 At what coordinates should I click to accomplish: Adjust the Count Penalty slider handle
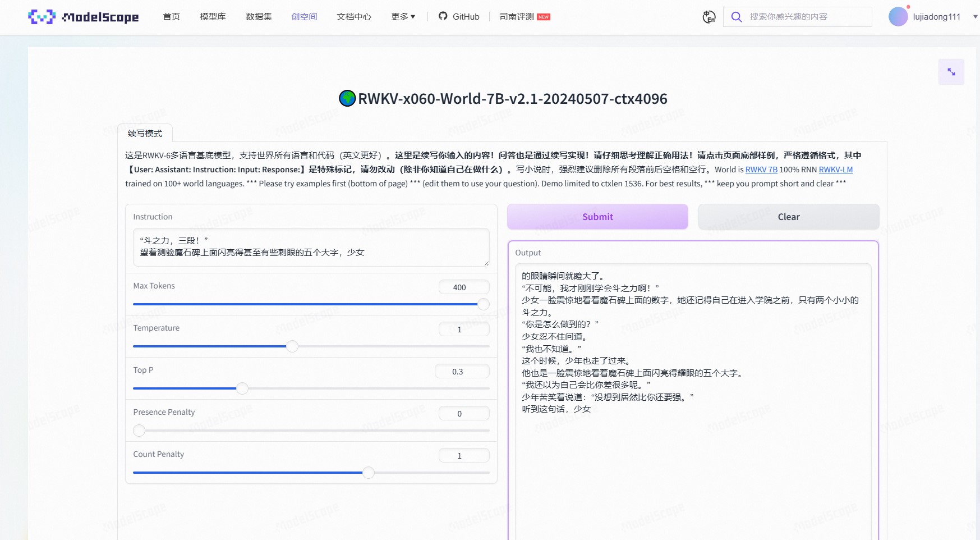(369, 473)
